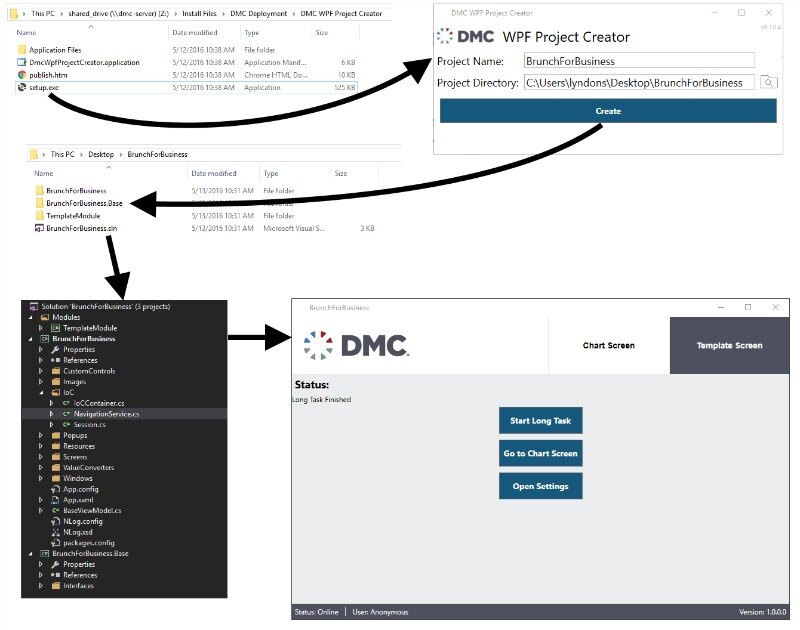Expand the Popups folder node
This screenshot has width=800, height=630.
coord(41,435)
